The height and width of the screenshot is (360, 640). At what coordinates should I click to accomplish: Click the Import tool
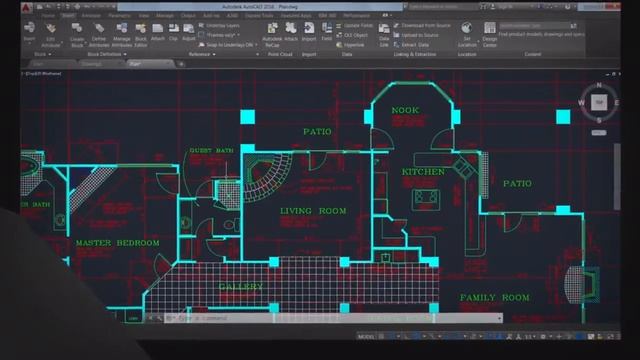[x=309, y=32]
